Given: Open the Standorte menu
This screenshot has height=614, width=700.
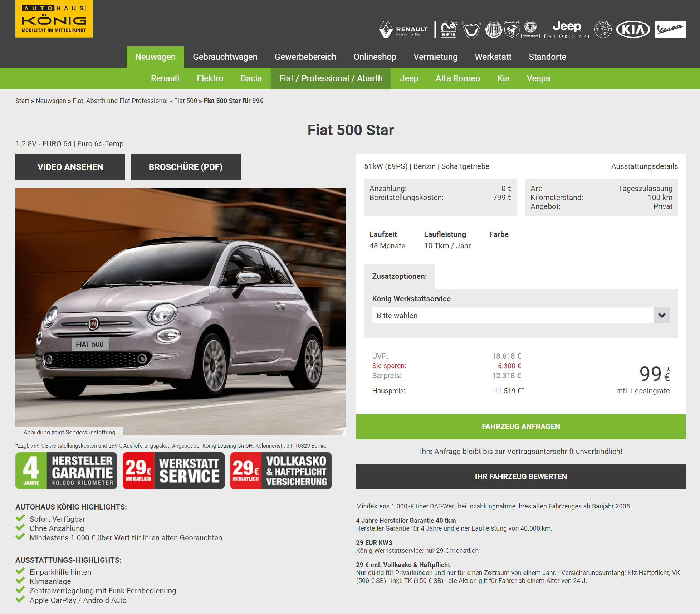Looking at the screenshot, I should pos(547,57).
